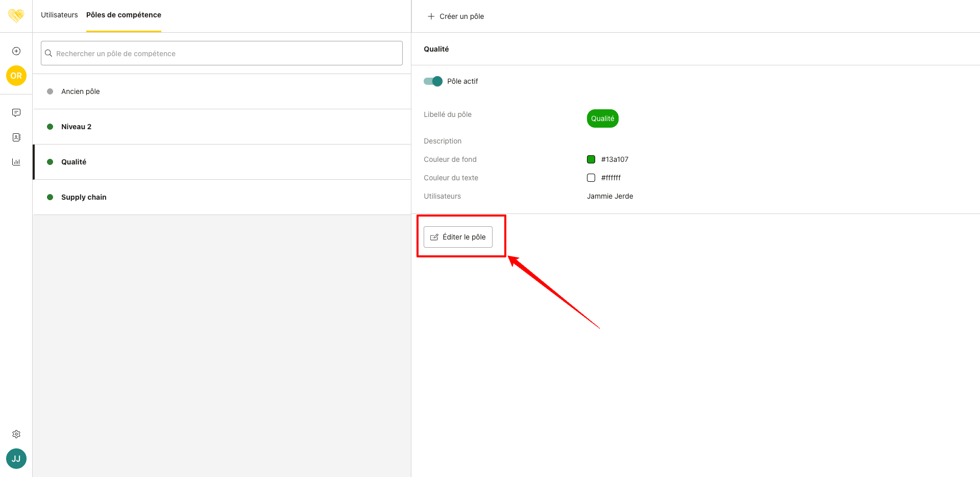Select the Pôles de compétence tab
980x477 pixels.
coord(124,15)
